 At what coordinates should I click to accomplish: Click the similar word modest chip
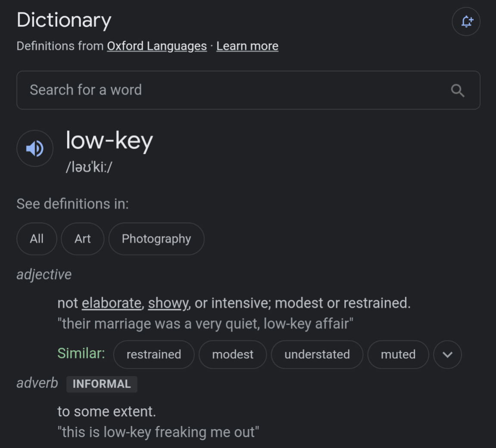(233, 355)
